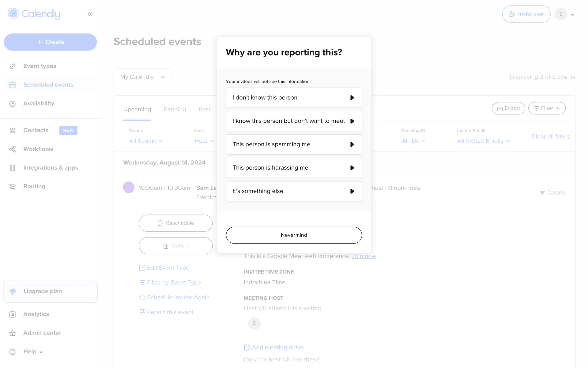The image size is (588, 368).
Task: Click the Nevermind button
Action: 294,235
